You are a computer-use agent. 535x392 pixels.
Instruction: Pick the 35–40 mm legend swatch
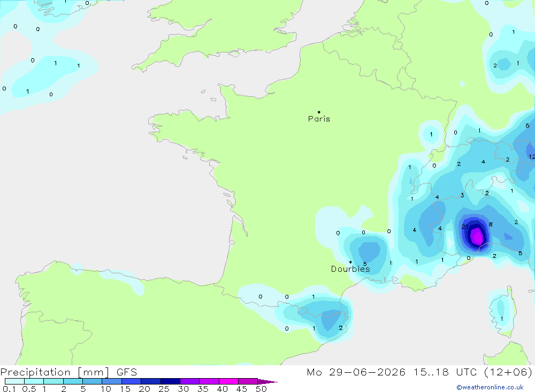tap(209, 381)
